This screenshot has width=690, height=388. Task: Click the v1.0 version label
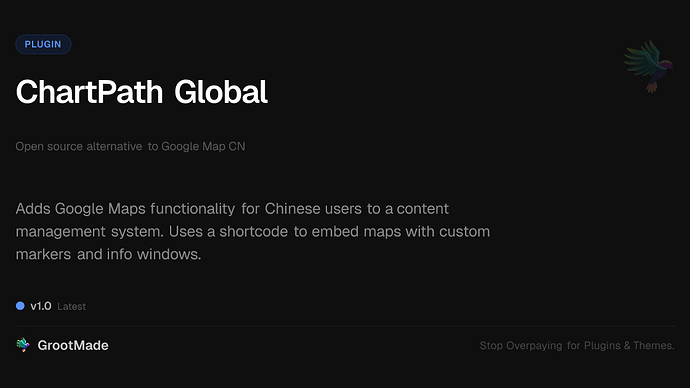click(41, 306)
